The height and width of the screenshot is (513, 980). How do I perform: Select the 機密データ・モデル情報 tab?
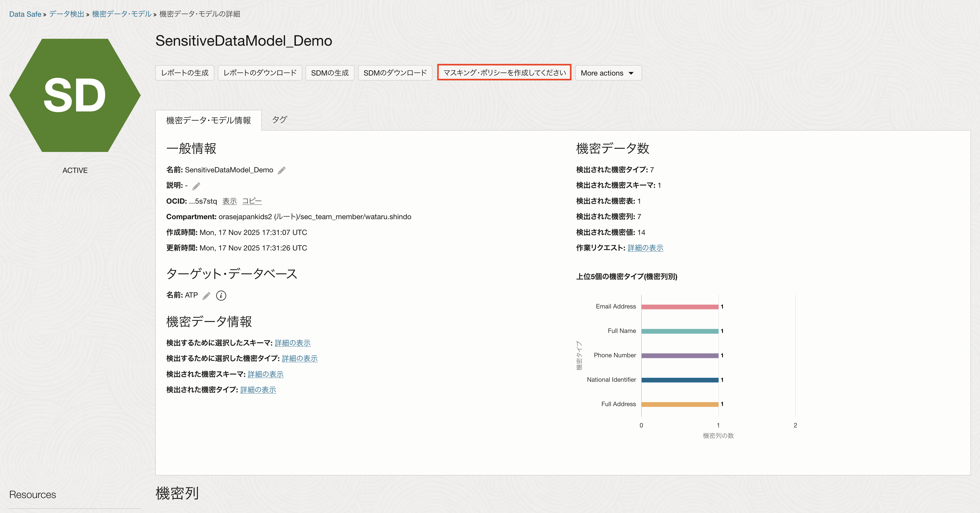(x=209, y=121)
